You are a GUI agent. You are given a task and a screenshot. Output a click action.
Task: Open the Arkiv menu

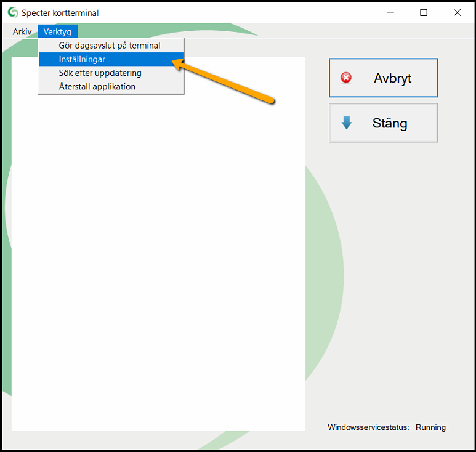click(22, 31)
